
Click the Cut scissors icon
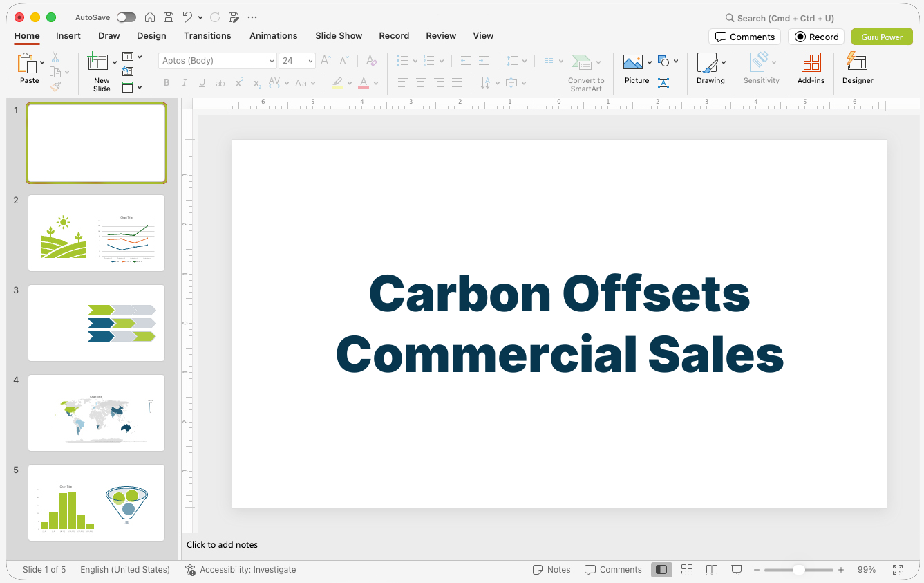point(55,57)
